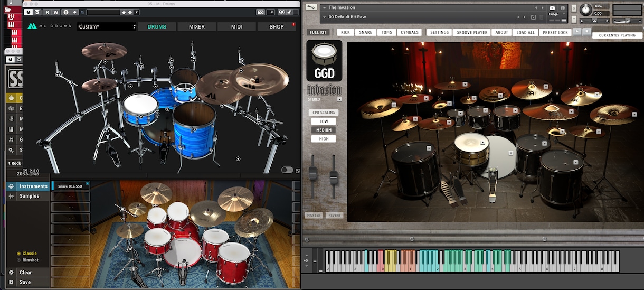This screenshot has width=644, height=290.
Task: Select the FULL KIT view
Action: point(319,32)
